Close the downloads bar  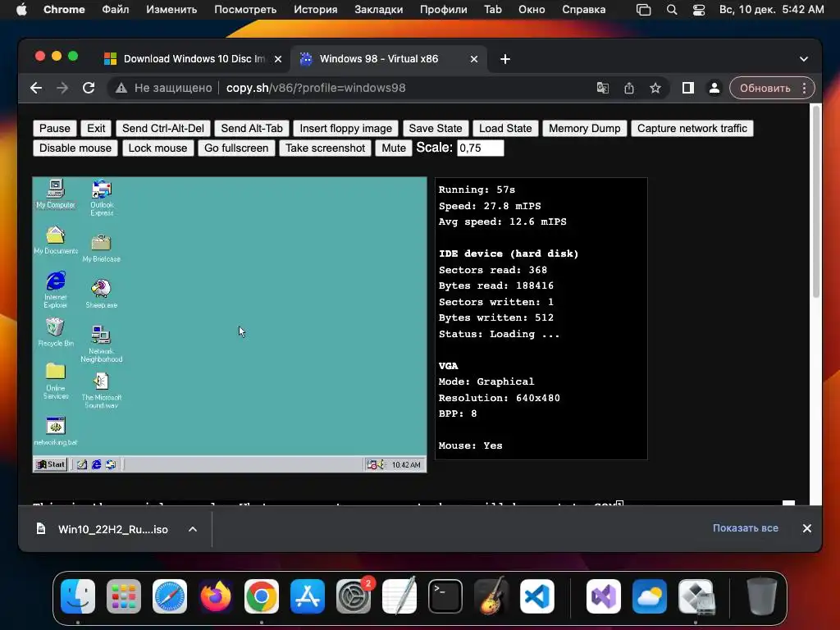(807, 528)
